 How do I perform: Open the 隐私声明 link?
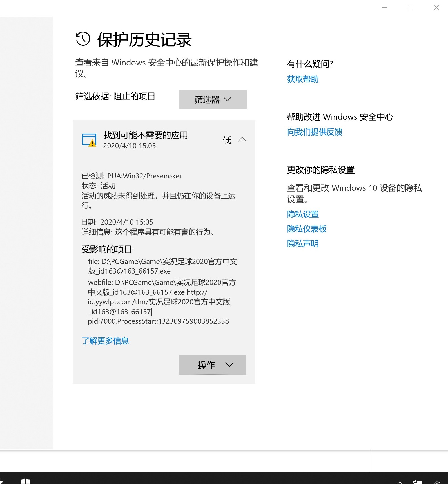click(303, 244)
